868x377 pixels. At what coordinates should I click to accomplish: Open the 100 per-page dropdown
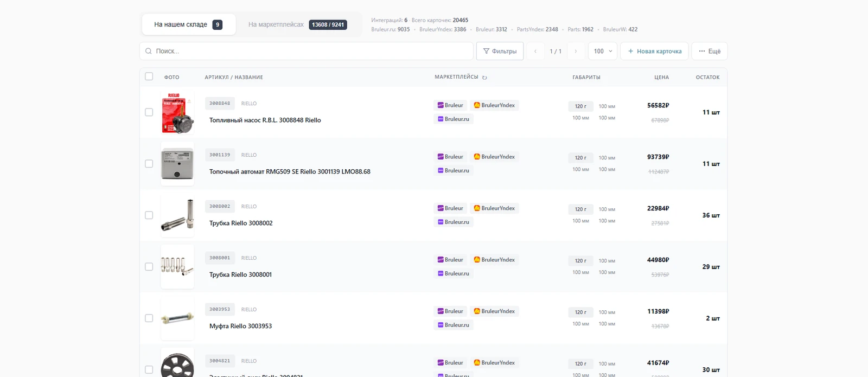(x=603, y=51)
